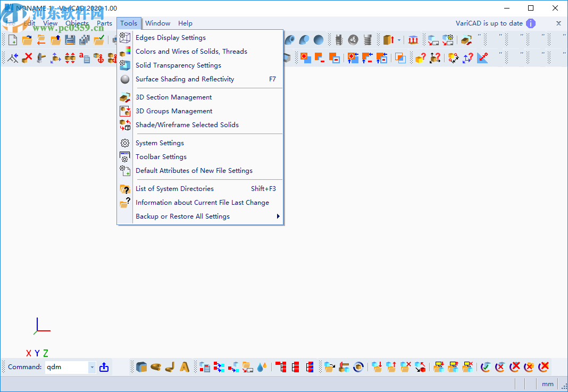Screen dimensions: 568x392
Task: Click the blue info icon near update message
Action: [x=531, y=23]
